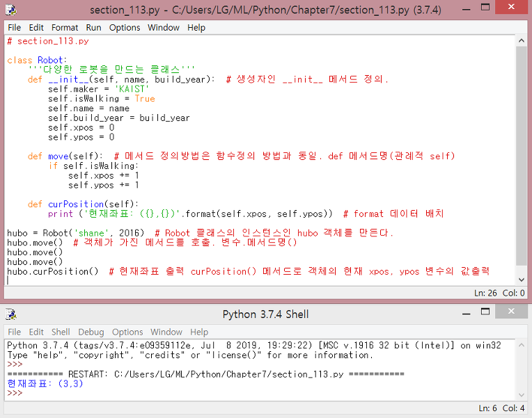Open the Edit menu in Python Shell

point(36,332)
